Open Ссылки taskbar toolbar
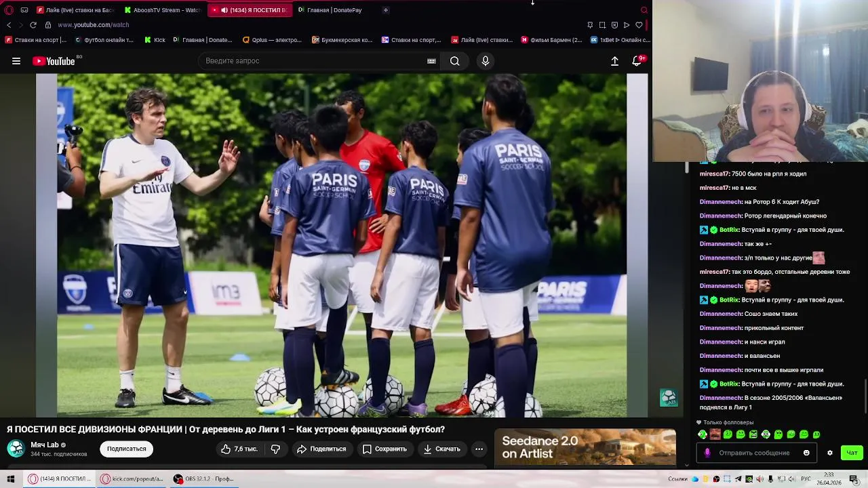868x488 pixels. (677, 479)
